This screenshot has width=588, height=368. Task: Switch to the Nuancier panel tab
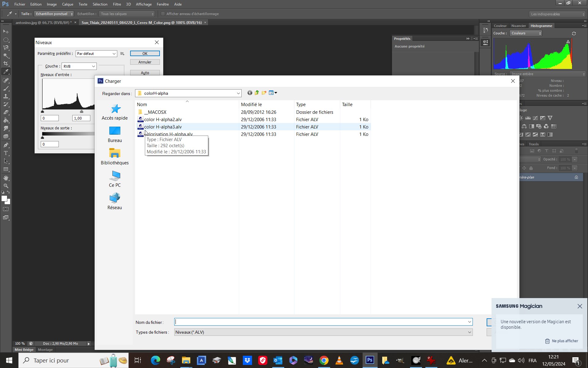click(x=518, y=26)
